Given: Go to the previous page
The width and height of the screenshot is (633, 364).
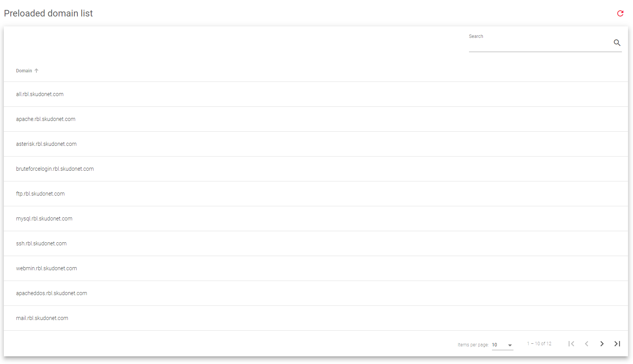Looking at the screenshot, I should pos(587,344).
